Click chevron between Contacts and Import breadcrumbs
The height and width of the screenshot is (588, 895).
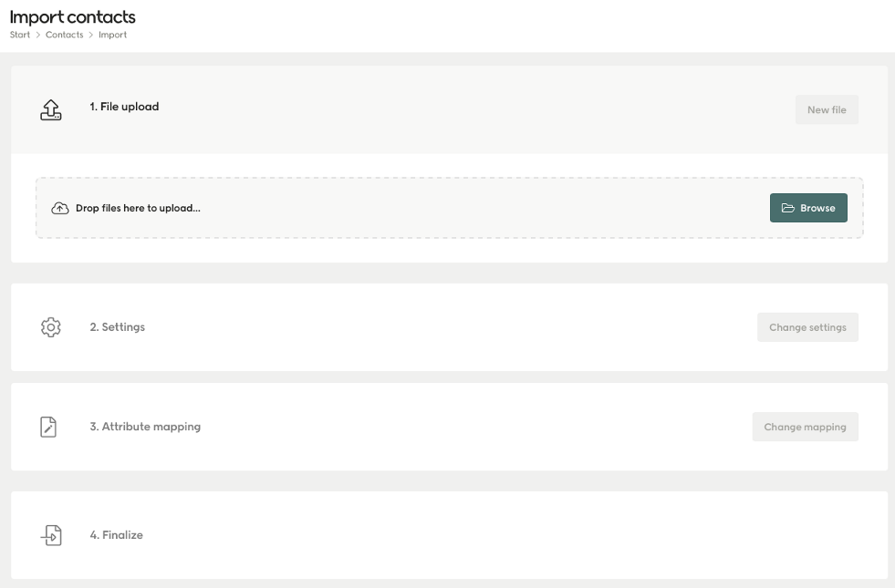pos(91,35)
